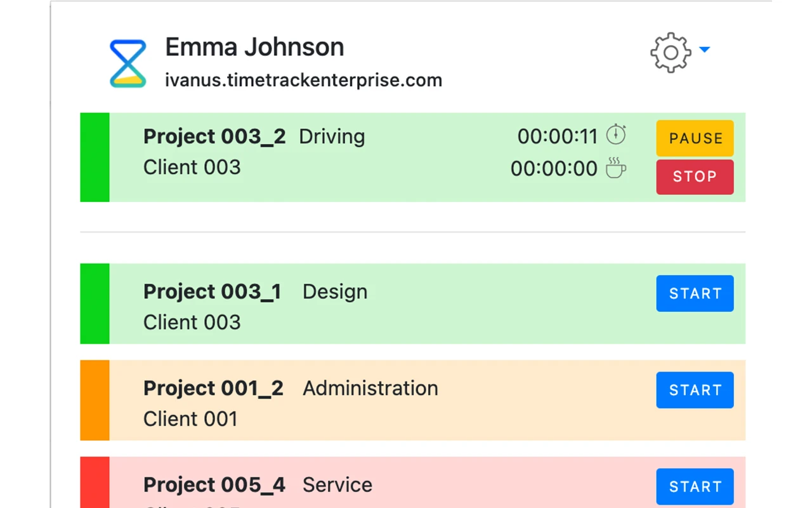Pause the running Driving task
Image resolution: width=812 pixels, height=508 pixels.
pos(695,138)
